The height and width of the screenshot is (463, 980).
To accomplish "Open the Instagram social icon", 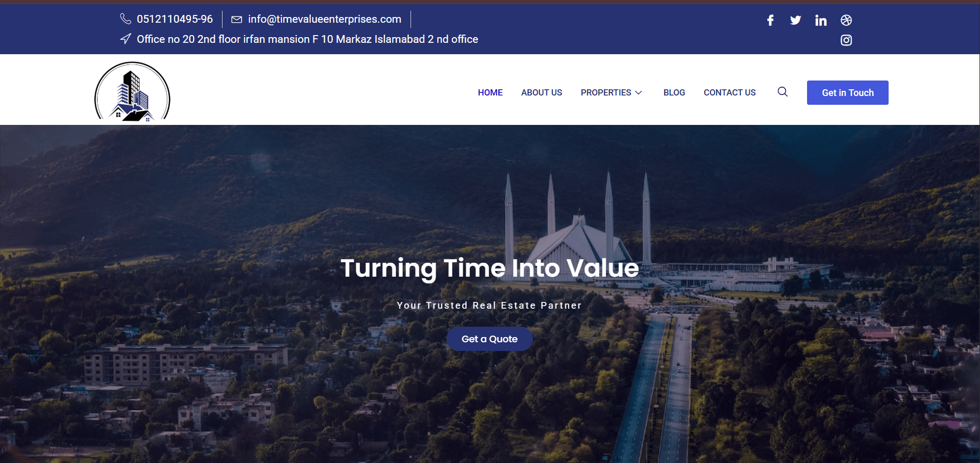I will (x=846, y=40).
